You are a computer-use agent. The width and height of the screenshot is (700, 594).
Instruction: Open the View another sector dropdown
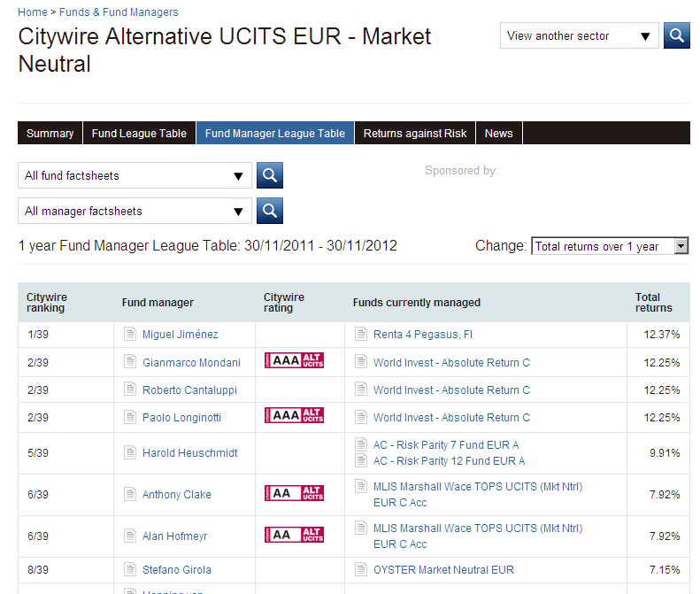coord(579,35)
